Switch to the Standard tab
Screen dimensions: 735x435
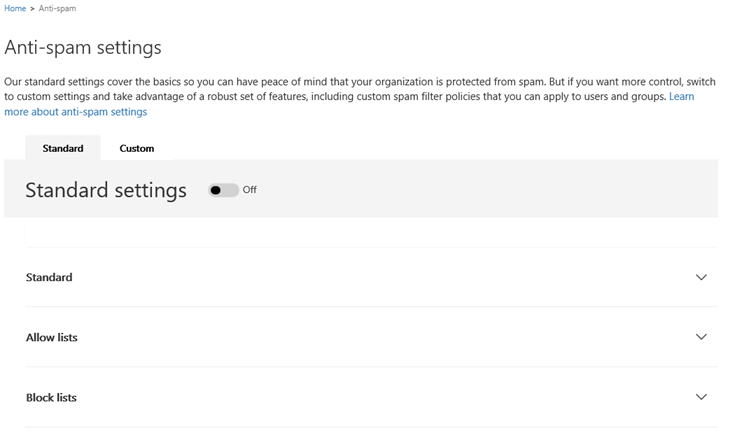[63, 148]
